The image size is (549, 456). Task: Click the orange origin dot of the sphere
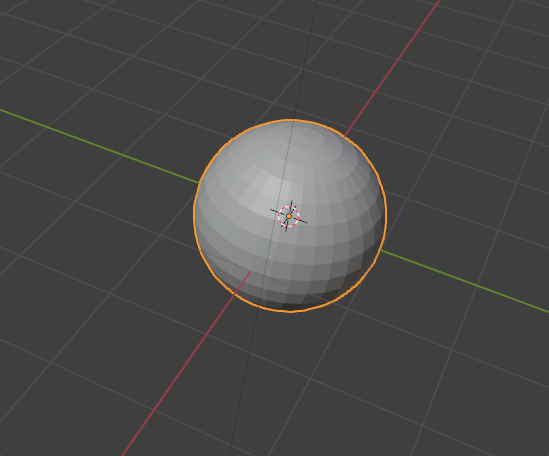(x=289, y=216)
